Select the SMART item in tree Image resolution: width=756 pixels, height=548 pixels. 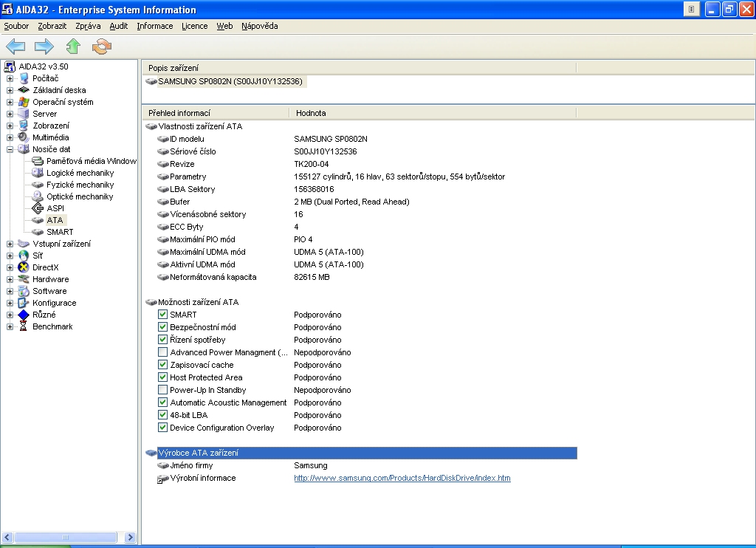pyautogui.click(x=60, y=232)
